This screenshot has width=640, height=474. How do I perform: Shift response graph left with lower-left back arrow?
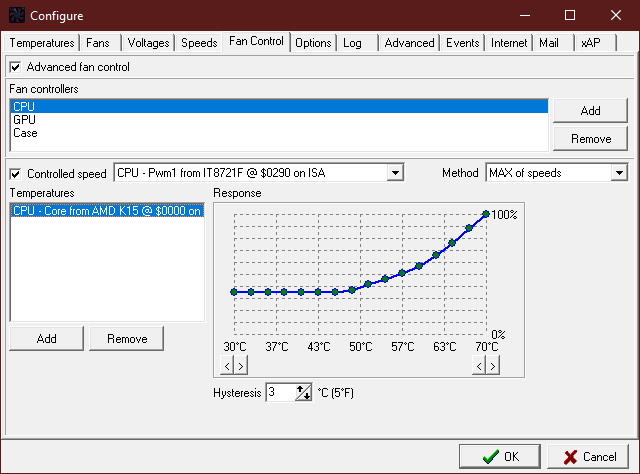click(x=227, y=366)
